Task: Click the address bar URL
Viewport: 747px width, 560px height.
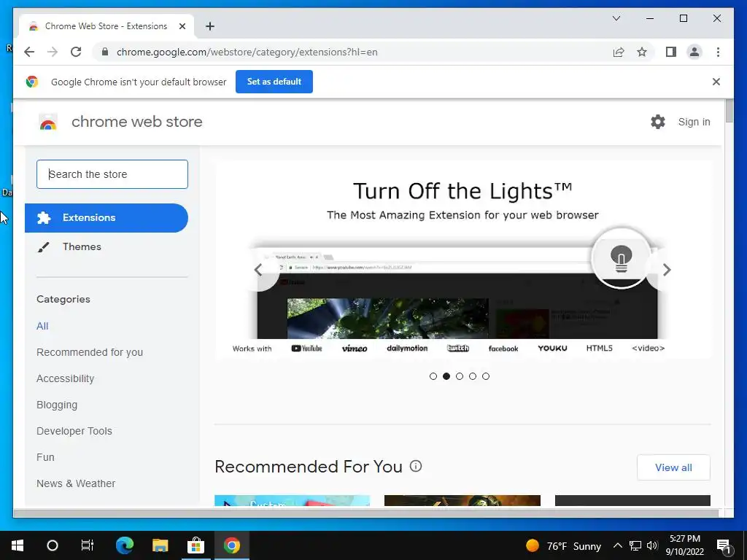Action: click(247, 52)
